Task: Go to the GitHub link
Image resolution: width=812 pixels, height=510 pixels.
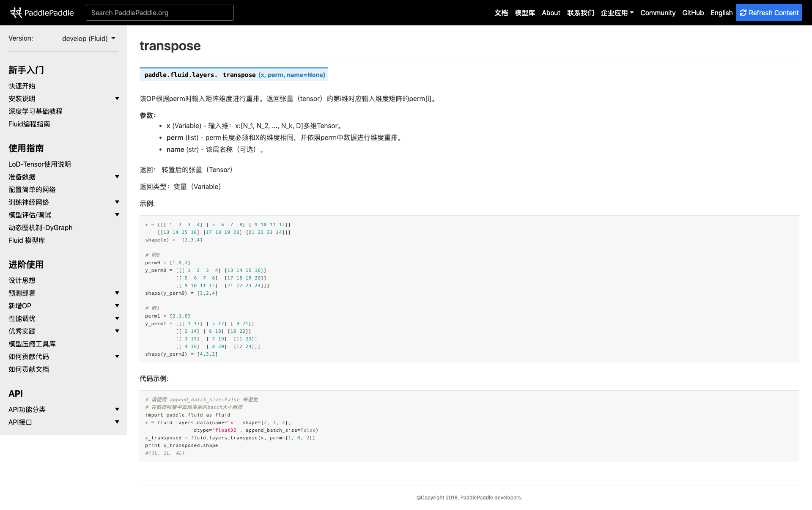Action: [x=693, y=13]
